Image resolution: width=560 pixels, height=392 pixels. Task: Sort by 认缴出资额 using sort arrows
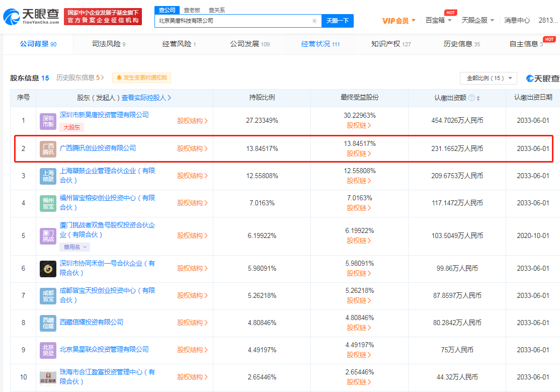478,98
